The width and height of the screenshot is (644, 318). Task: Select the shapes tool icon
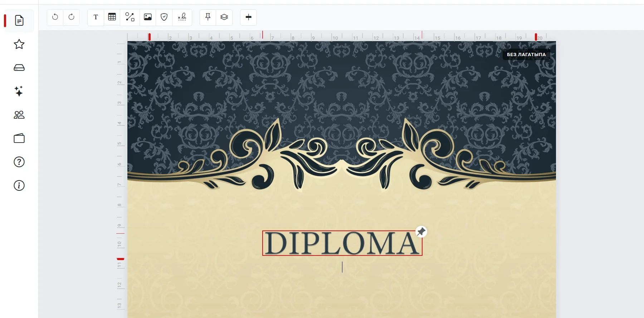pyautogui.click(x=130, y=17)
